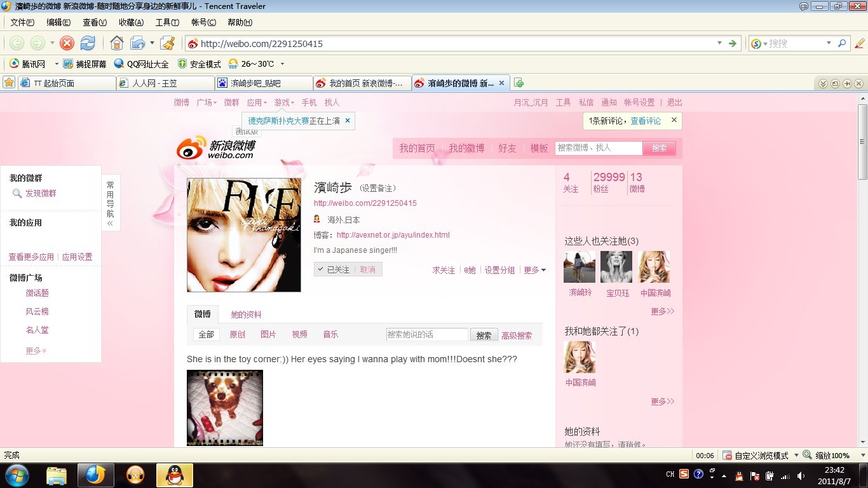The height and width of the screenshot is (488, 868).
Task: Click the star favorites icon left of tabs
Action: tap(9, 83)
